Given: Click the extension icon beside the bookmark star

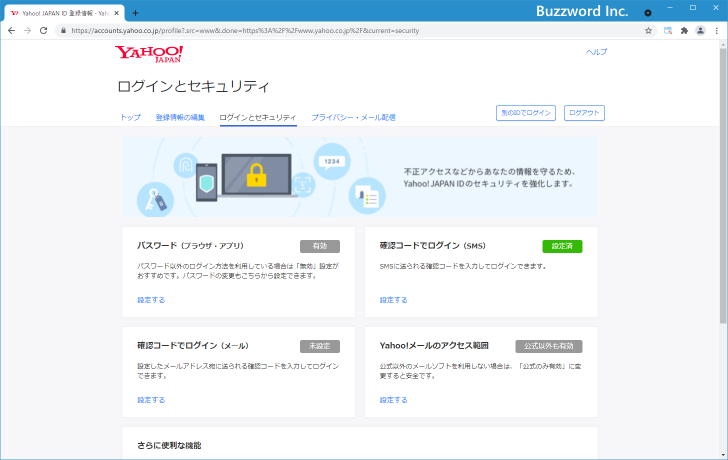Looking at the screenshot, I should coord(668,31).
